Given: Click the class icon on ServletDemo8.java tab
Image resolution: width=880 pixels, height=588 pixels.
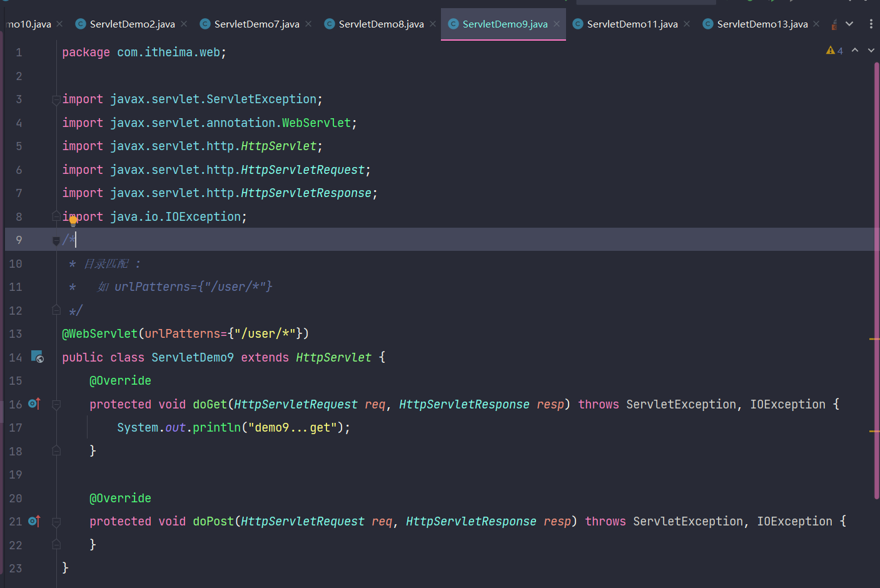Looking at the screenshot, I should tap(329, 24).
